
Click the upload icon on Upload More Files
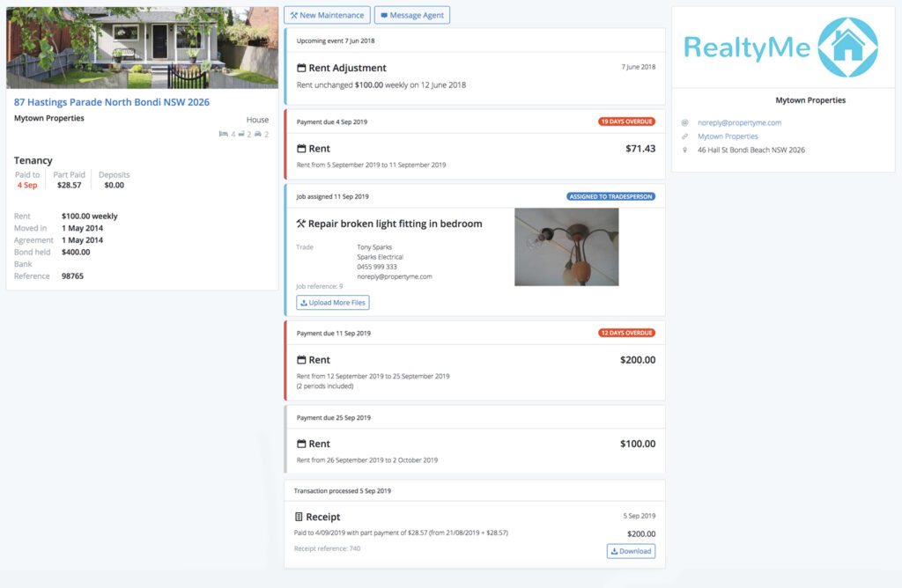pyautogui.click(x=304, y=302)
